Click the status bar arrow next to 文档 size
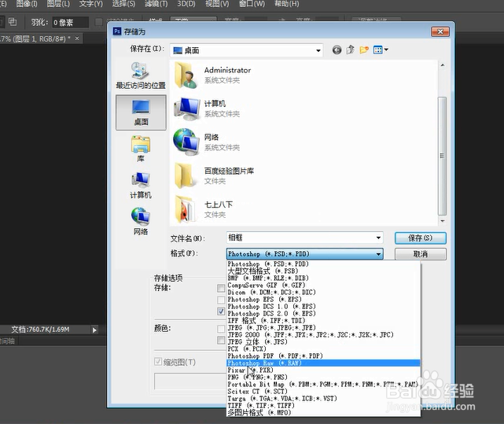Image resolution: width=504 pixels, height=424 pixels. click(94, 330)
